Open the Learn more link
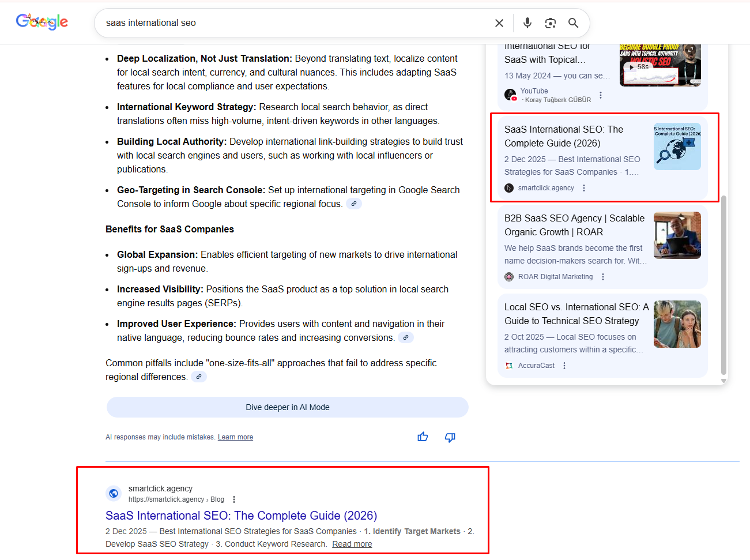750x560 pixels. click(x=235, y=437)
